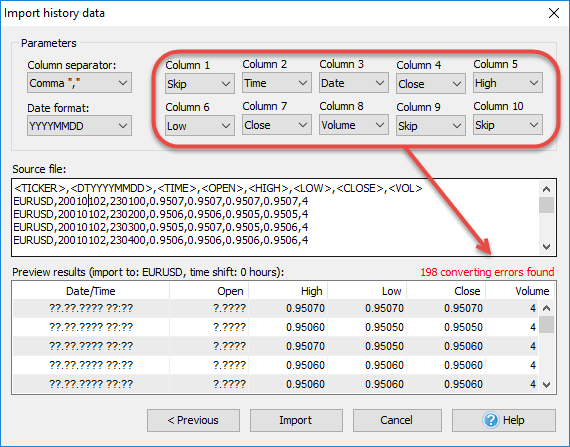This screenshot has width=570, height=447.
Task: Click preview results scrollbar down arrow
Action: (x=546, y=384)
